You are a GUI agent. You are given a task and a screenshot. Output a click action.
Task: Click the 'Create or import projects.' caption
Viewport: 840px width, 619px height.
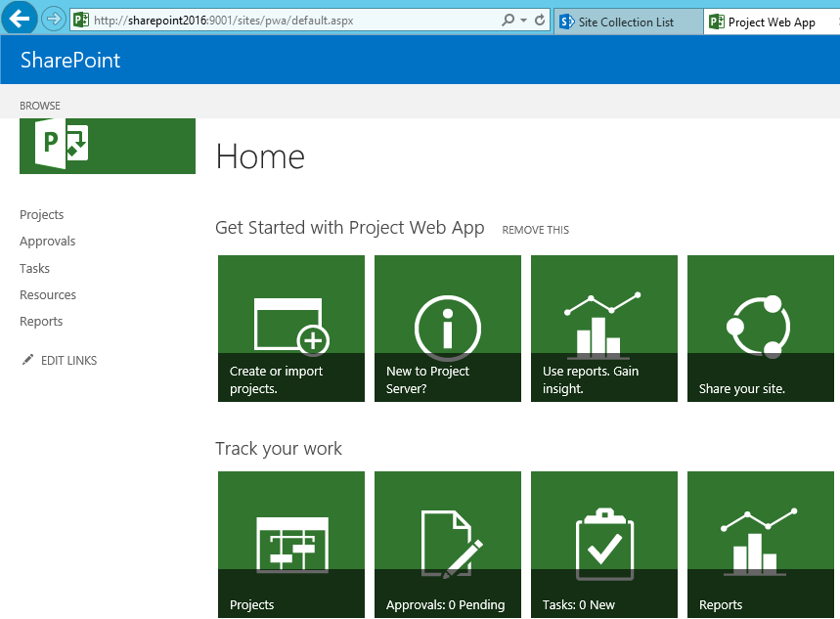(277, 379)
